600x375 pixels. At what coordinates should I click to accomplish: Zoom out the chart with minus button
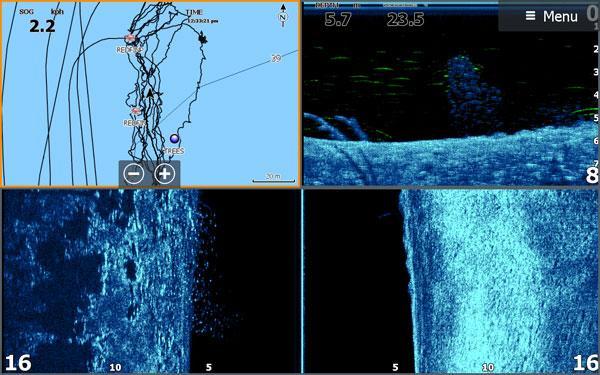point(134,174)
